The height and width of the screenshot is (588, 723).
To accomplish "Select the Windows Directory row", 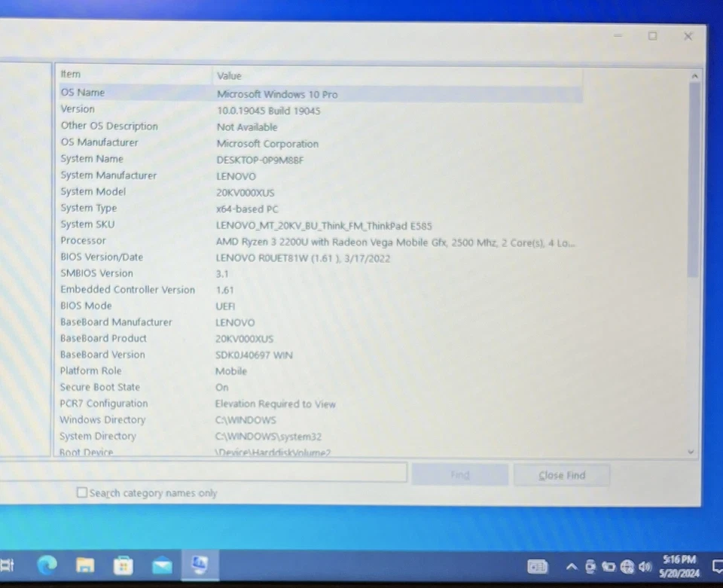I will [x=321, y=420].
